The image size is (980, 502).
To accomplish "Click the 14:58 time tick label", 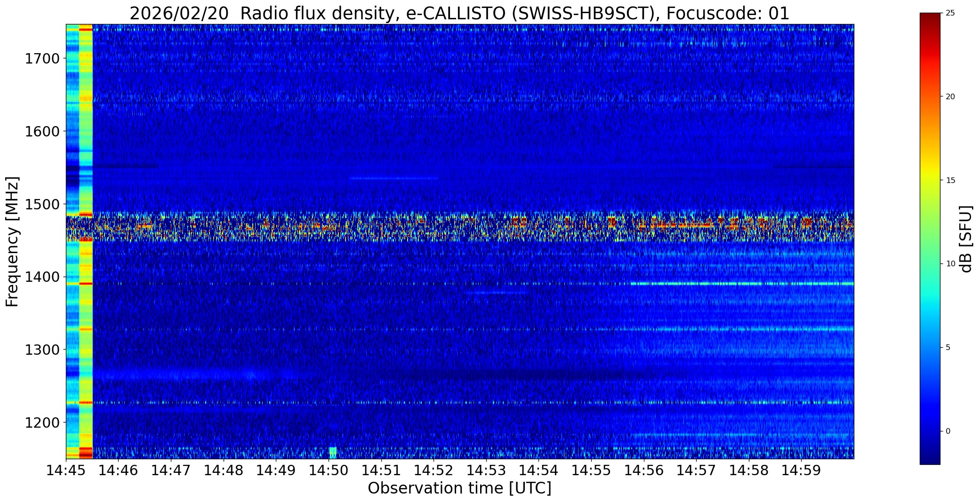I will pos(749,470).
